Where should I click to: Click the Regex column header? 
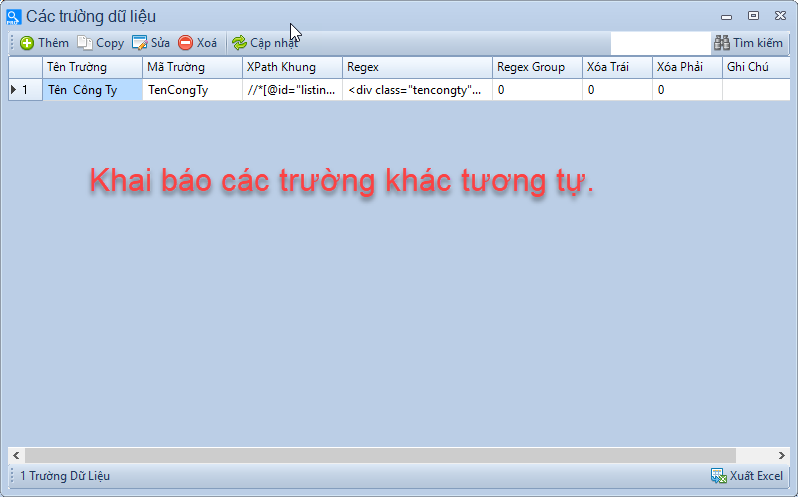[x=417, y=67]
